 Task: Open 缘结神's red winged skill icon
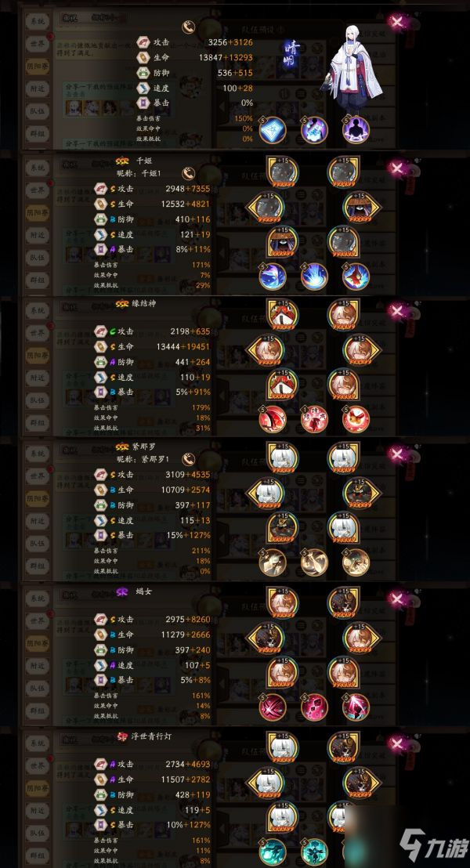pos(273,419)
